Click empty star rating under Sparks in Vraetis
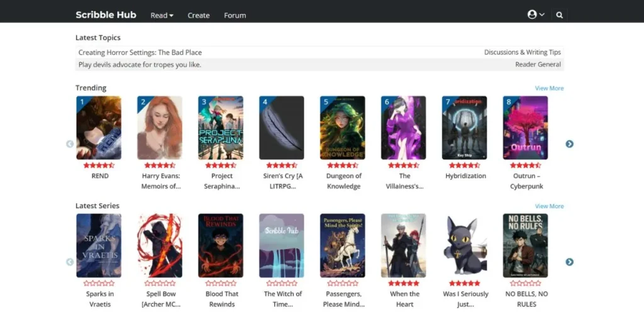Screen dimensions: 644x322 [99, 284]
